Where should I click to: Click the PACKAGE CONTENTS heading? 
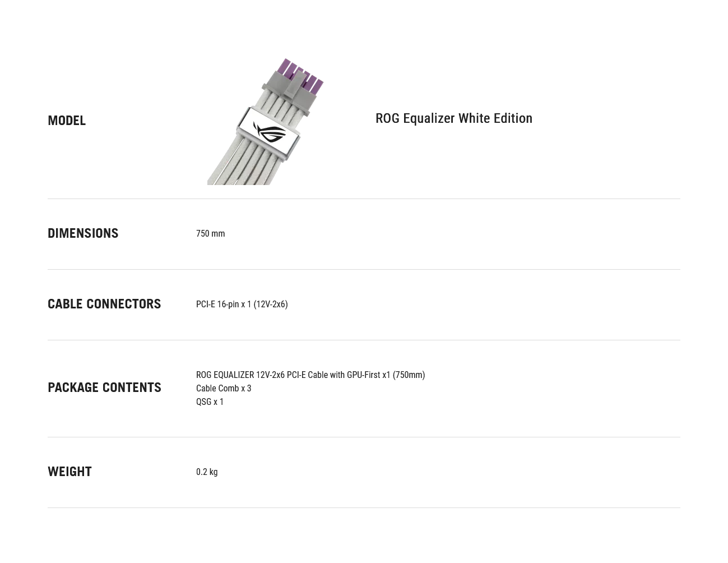104,387
